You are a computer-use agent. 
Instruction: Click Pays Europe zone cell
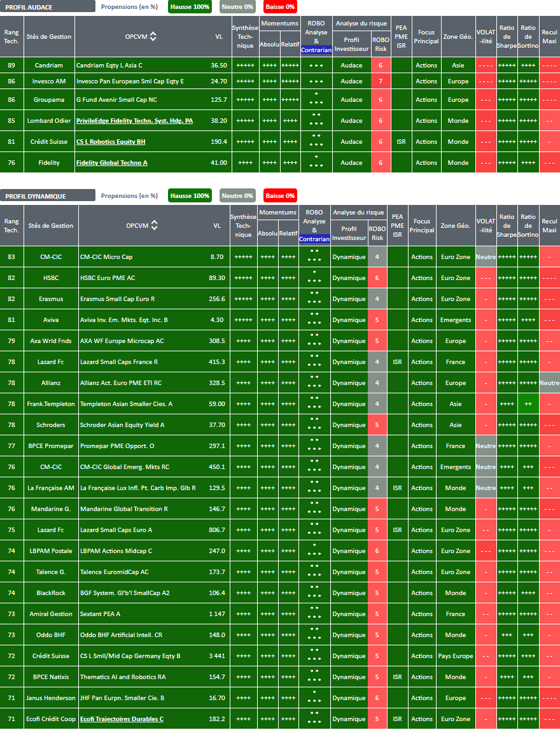[x=455, y=656]
